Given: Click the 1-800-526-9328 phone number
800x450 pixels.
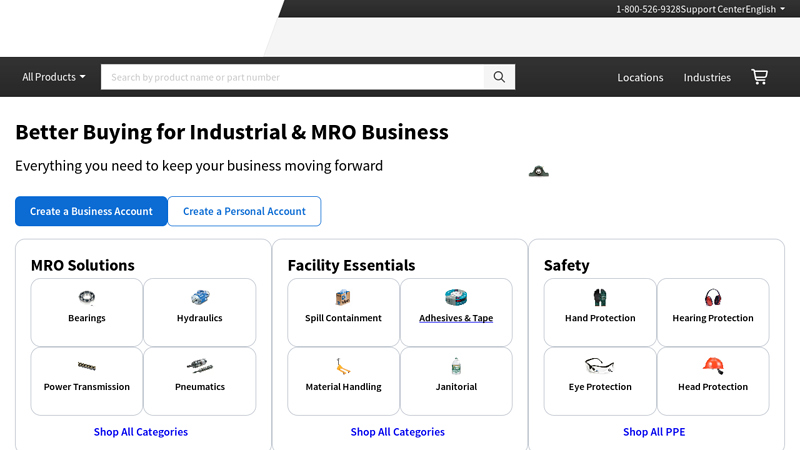Looking at the screenshot, I should [648, 9].
